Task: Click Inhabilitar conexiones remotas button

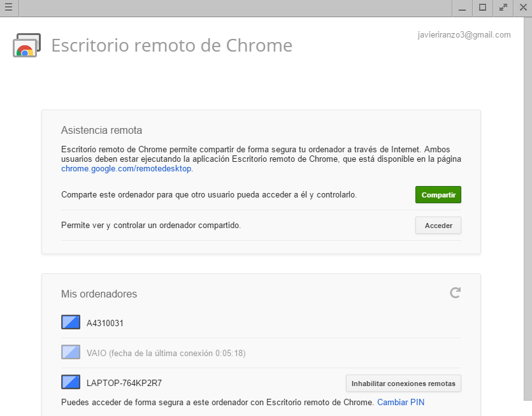Action: tap(403, 384)
